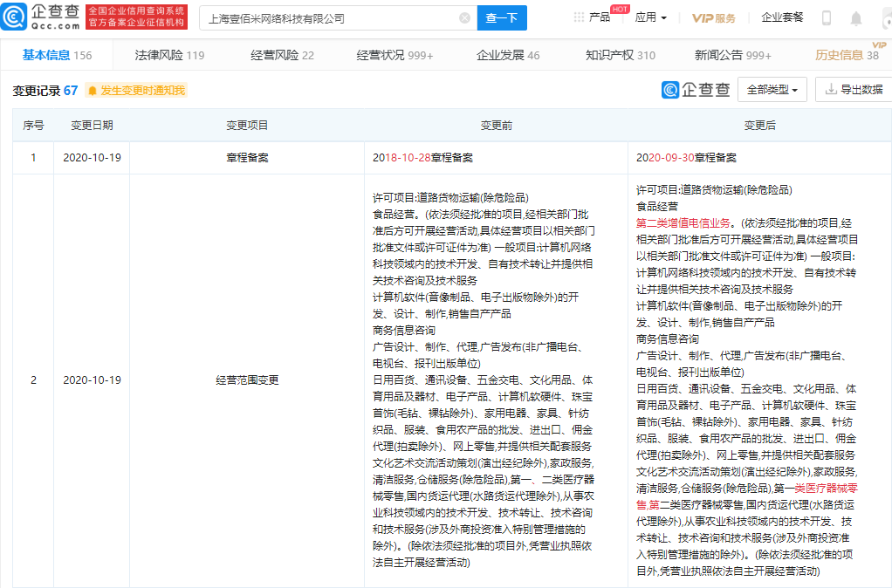
Task: Click the 变更记录 67 heading
Action: [x=45, y=91]
